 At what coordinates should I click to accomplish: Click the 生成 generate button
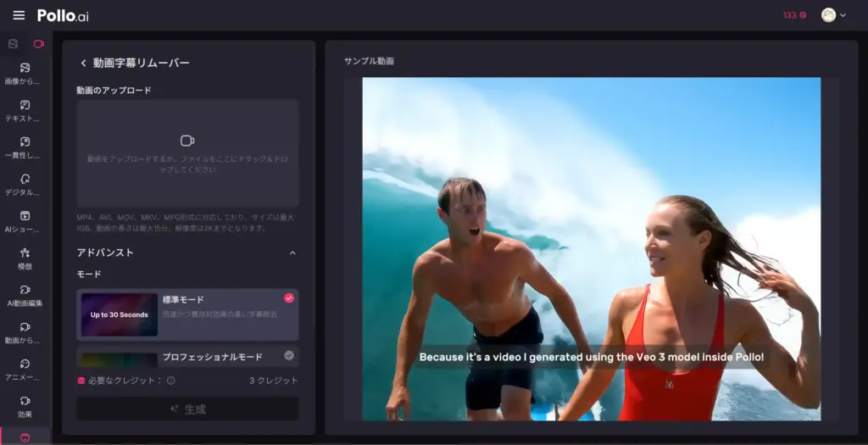pos(187,409)
